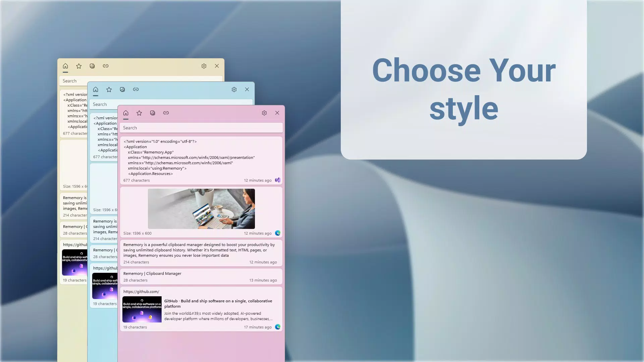The width and height of the screenshot is (644, 362).
Task: Open Favorites star in the blue window
Action: (x=109, y=89)
